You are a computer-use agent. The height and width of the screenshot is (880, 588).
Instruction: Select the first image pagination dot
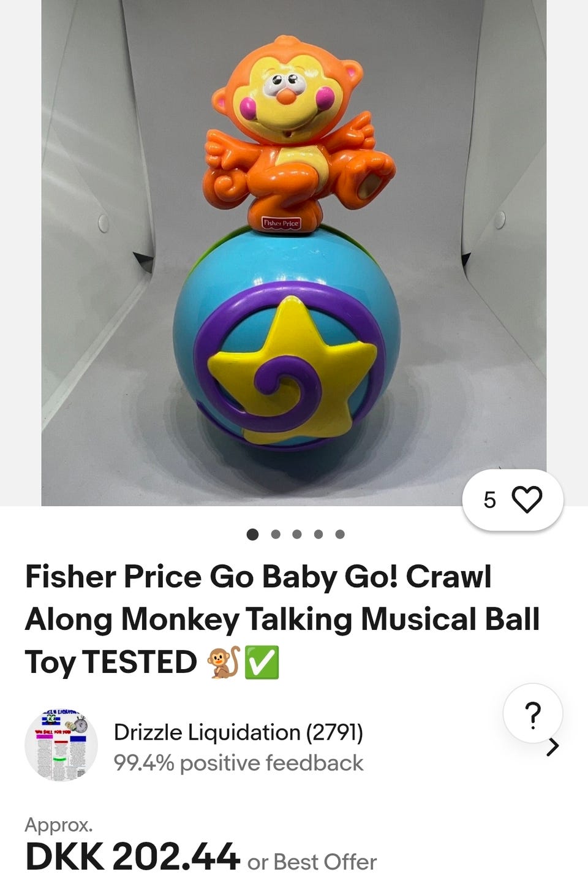252,534
